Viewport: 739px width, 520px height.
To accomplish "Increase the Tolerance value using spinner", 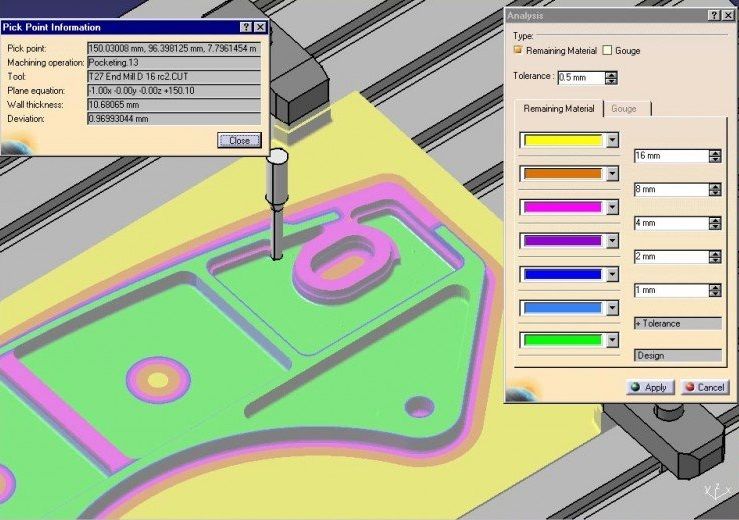I will click(x=611, y=73).
